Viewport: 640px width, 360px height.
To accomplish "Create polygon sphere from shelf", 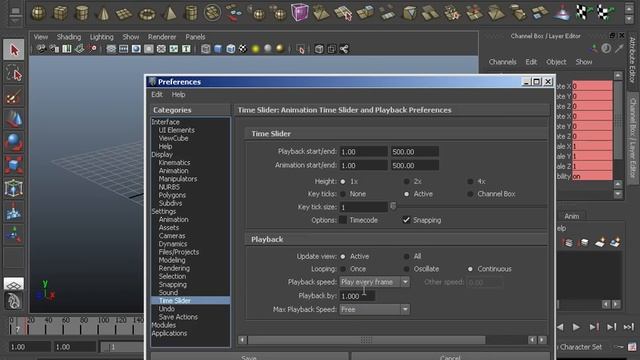I will (38, 13).
